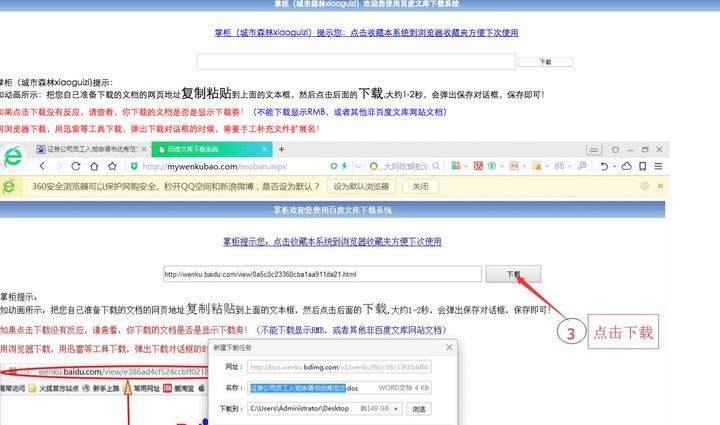Expand dropdown beside the gamepad icon
The height and width of the screenshot is (425, 720).
coord(569,167)
